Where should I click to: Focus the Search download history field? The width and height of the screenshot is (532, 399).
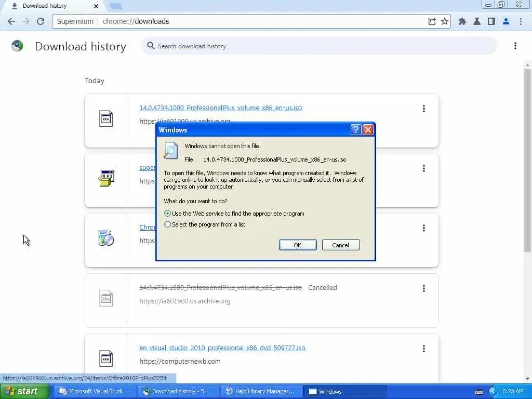[x=319, y=46]
